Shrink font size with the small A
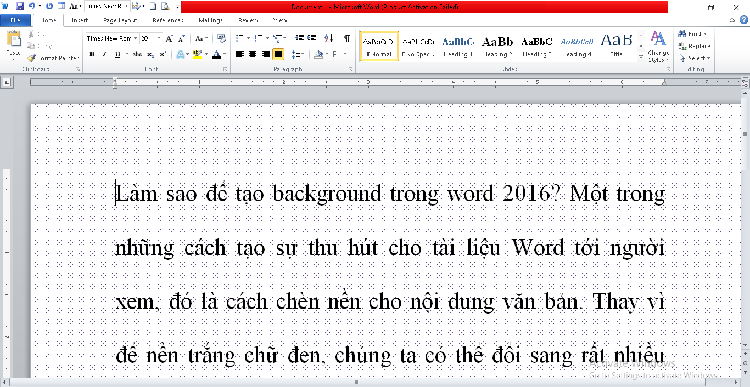 (x=181, y=39)
